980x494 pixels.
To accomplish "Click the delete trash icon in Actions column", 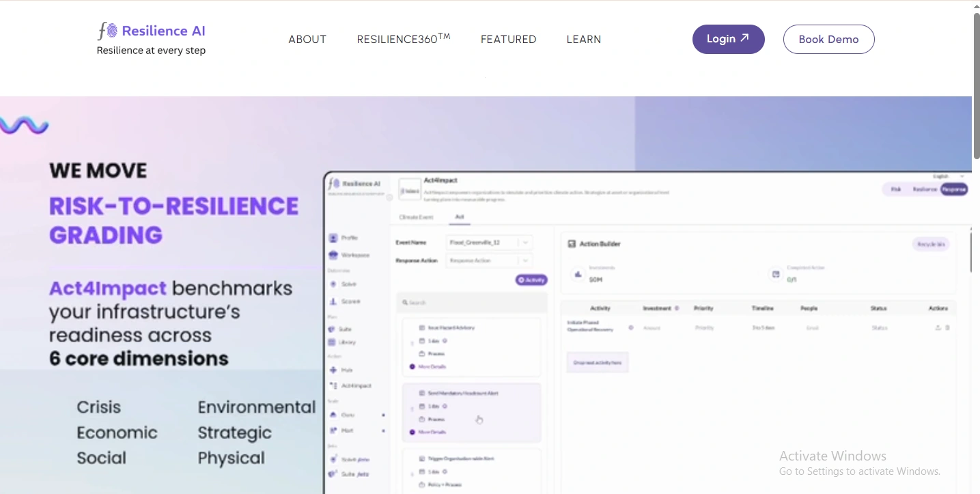I will [947, 328].
